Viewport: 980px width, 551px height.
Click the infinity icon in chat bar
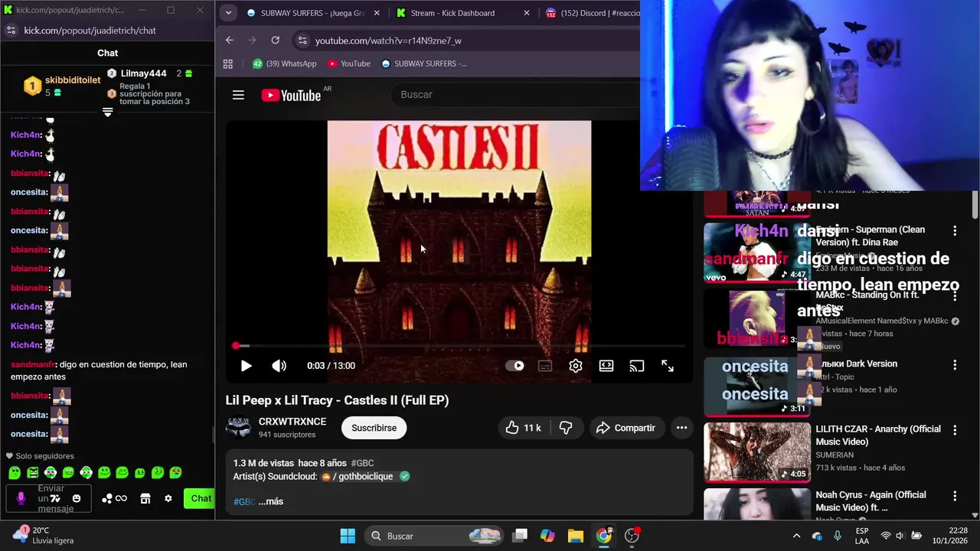(121, 499)
